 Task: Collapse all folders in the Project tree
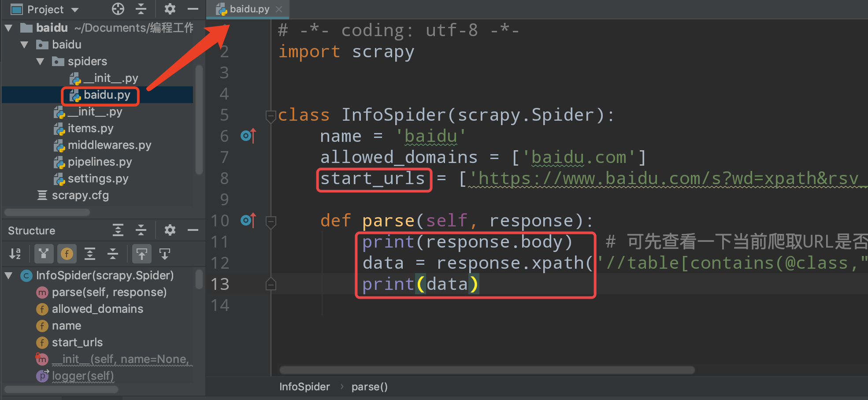pos(141,9)
